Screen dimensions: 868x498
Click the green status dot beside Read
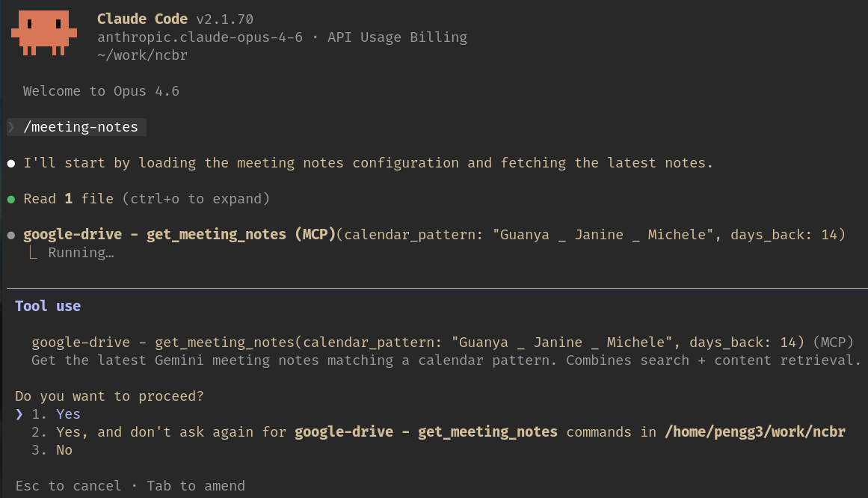(x=11, y=199)
